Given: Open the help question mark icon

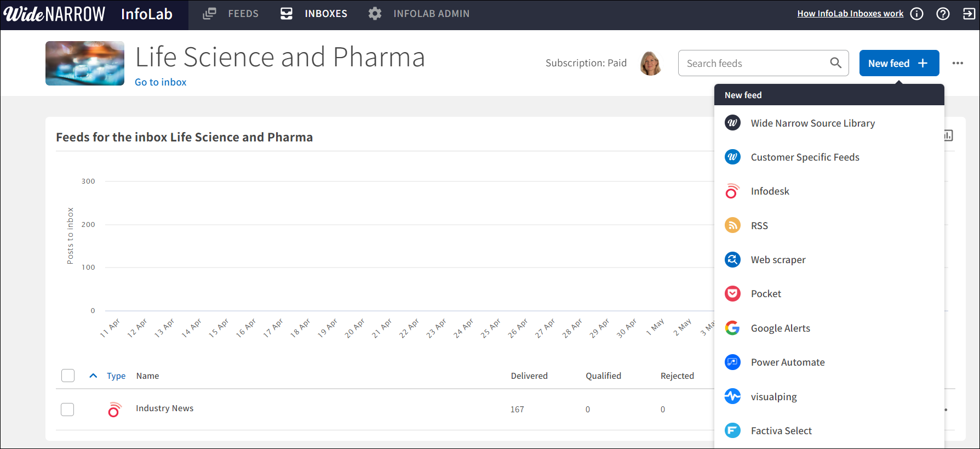Looking at the screenshot, I should pos(943,14).
